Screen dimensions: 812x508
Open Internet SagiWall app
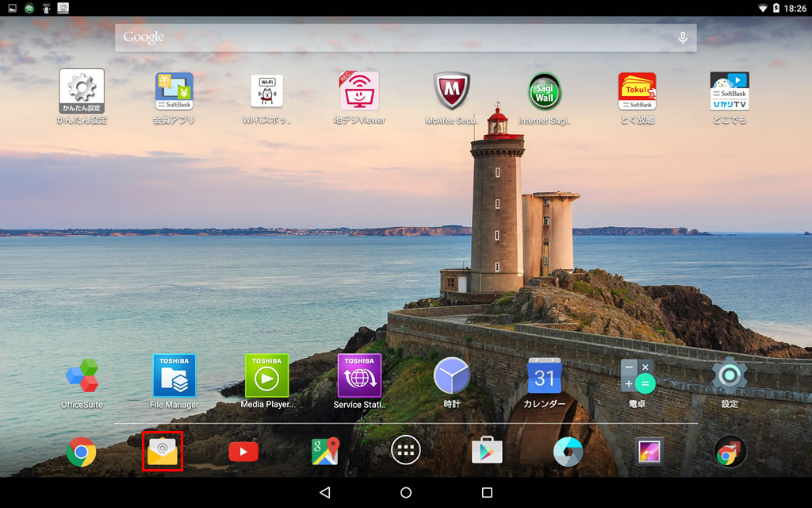click(545, 91)
